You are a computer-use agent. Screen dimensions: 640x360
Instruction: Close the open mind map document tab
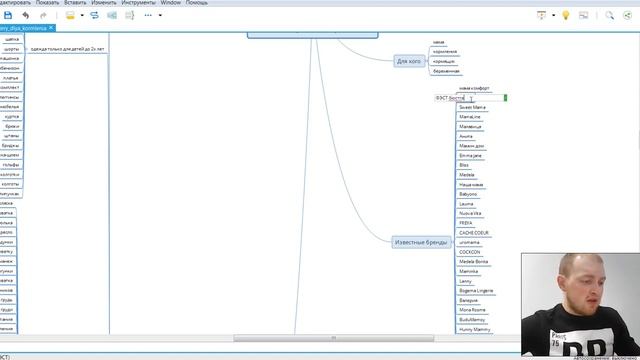point(51,28)
